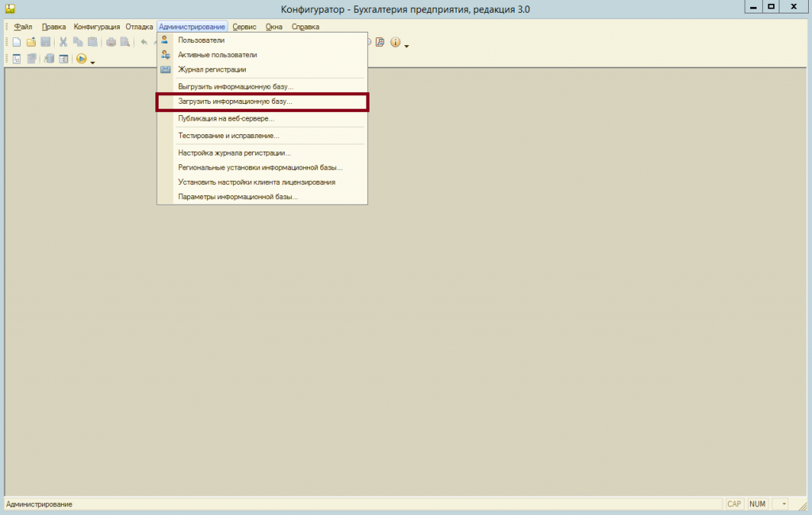Expand arrow next to start debugging icon
Image resolution: width=812 pixels, height=515 pixels.
coord(93,63)
